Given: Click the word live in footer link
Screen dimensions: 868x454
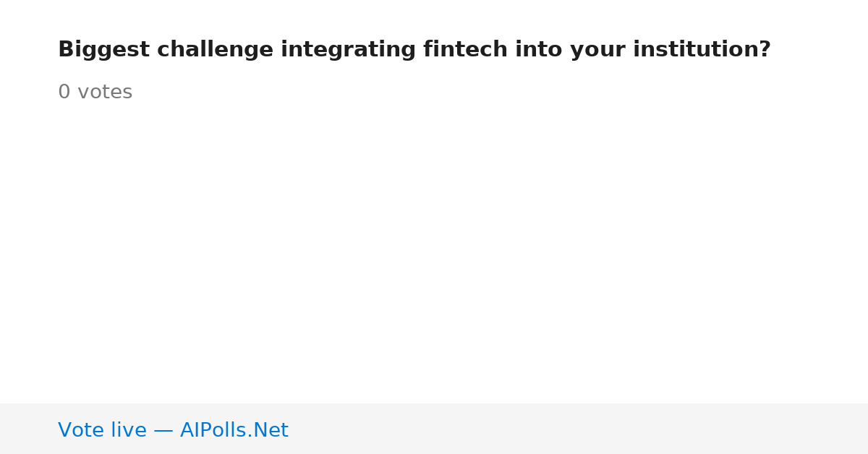Looking at the screenshot, I should coord(127,430).
